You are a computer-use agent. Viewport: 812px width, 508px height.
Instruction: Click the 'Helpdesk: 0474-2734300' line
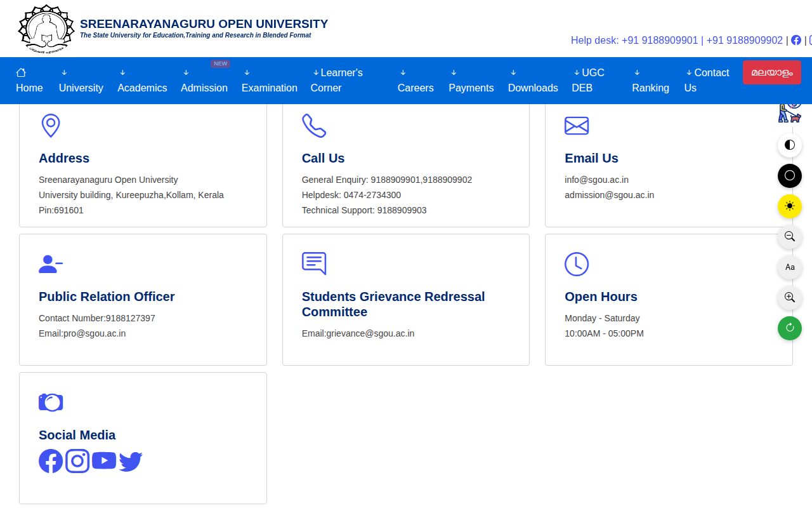point(351,195)
